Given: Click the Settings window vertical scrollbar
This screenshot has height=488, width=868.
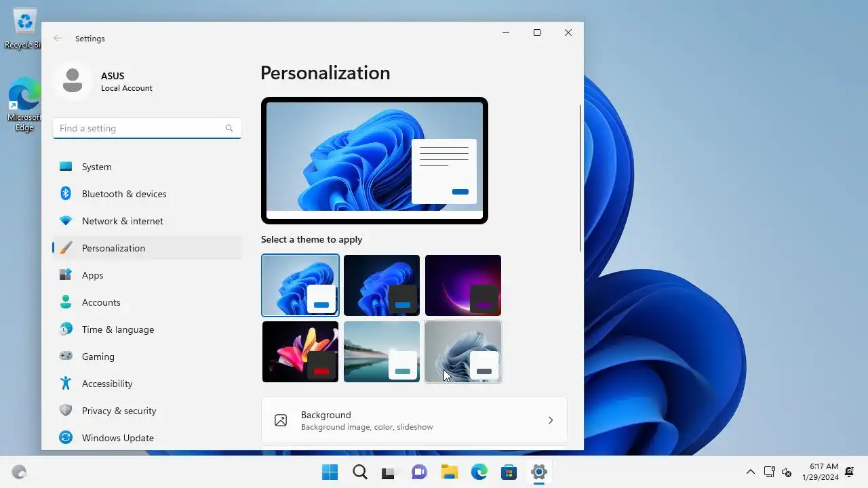Looking at the screenshot, I should click(x=580, y=178).
